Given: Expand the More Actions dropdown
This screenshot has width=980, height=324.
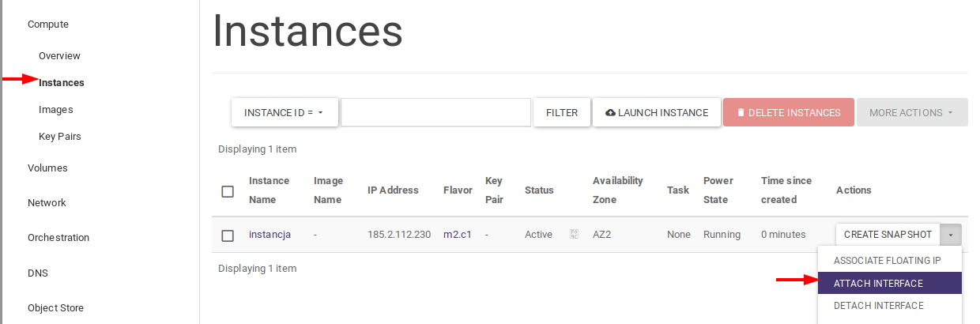Looking at the screenshot, I should point(911,112).
